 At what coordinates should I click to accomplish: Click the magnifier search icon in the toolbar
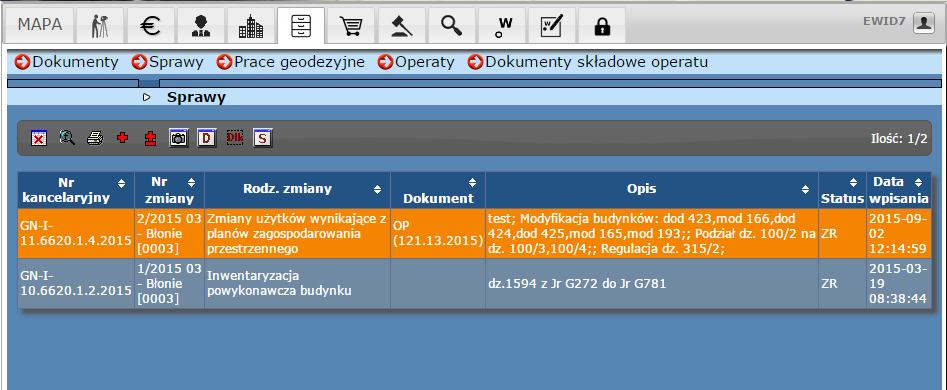(67, 138)
